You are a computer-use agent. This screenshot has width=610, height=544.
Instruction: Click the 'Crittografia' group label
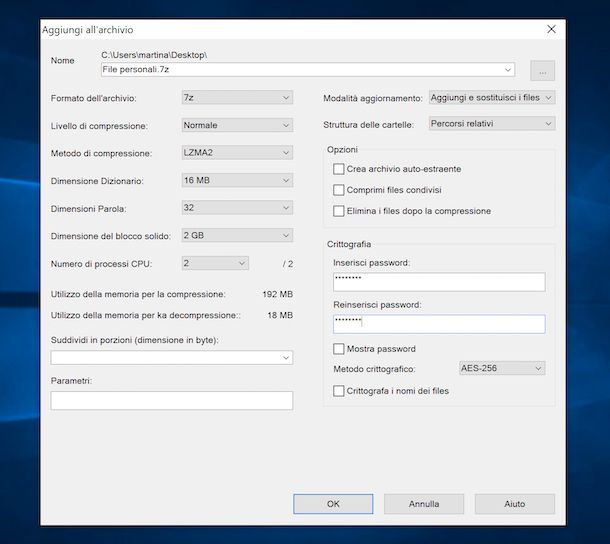click(x=349, y=244)
